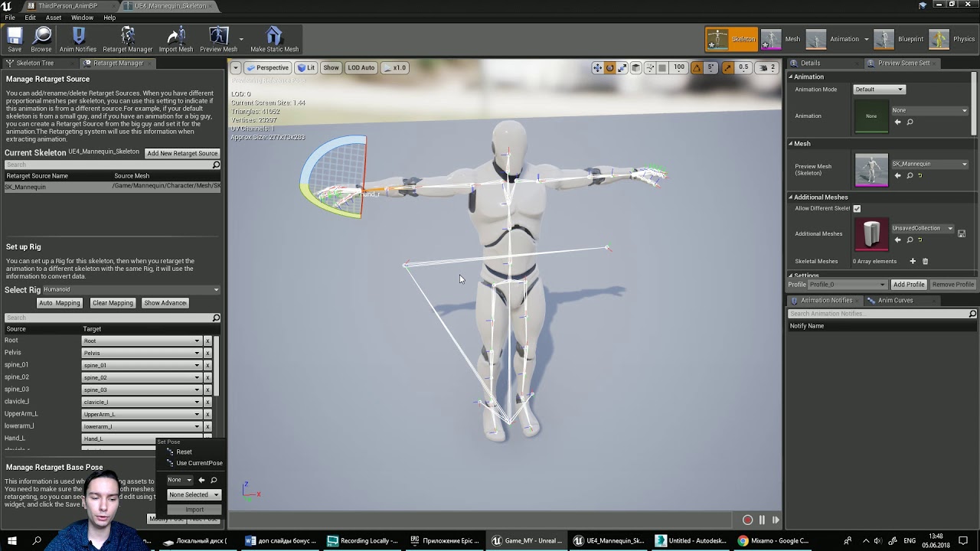Image resolution: width=980 pixels, height=551 pixels.
Task: Click the Make Static Mesh icon
Action: tap(274, 40)
